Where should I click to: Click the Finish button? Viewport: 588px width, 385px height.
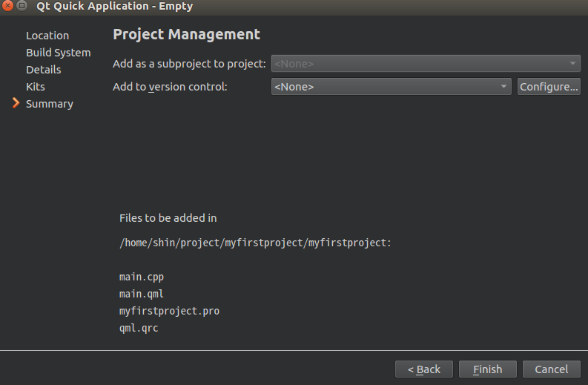click(x=487, y=369)
